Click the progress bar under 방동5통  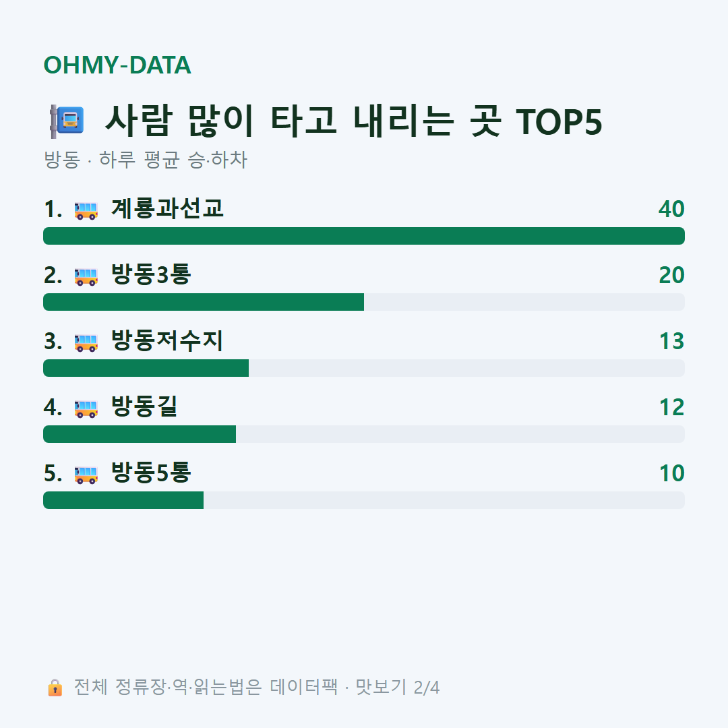point(364,500)
